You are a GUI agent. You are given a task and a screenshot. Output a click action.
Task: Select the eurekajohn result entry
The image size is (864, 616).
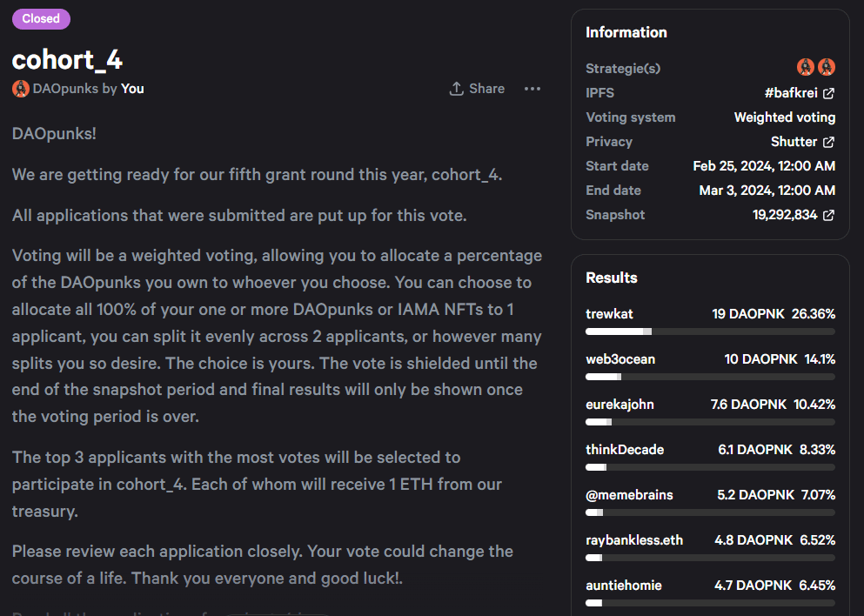pos(710,412)
